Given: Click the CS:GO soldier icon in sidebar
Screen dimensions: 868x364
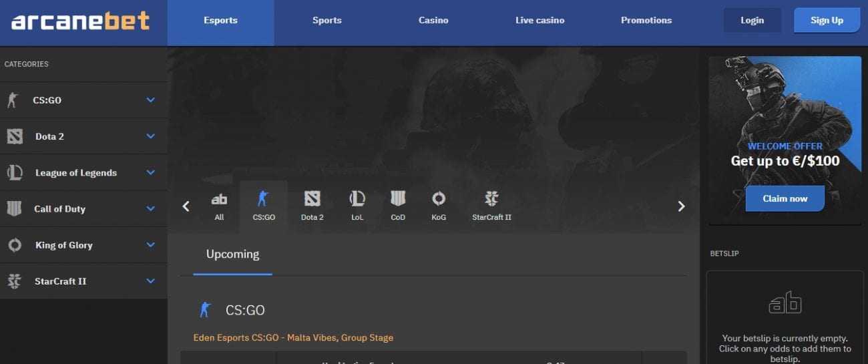Looking at the screenshot, I should [x=12, y=100].
